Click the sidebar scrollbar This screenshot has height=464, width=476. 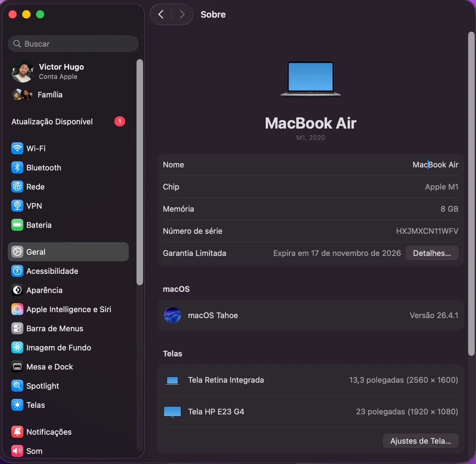coord(140,172)
